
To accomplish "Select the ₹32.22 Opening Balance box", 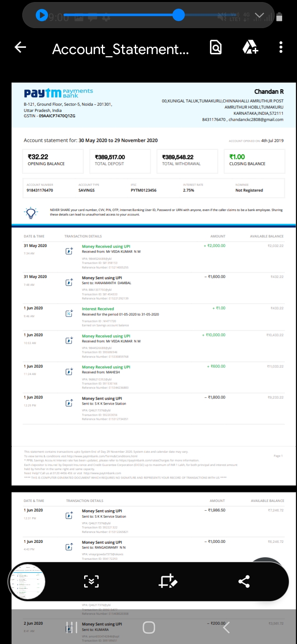I will click(x=53, y=161).
